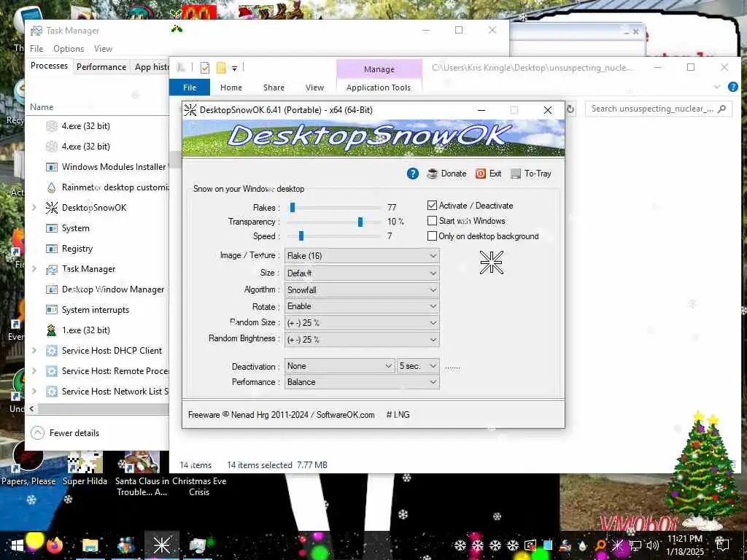This screenshot has height=560, width=747.
Task: Switch to the Processes tab in Task Manager
Action: tap(49, 66)
